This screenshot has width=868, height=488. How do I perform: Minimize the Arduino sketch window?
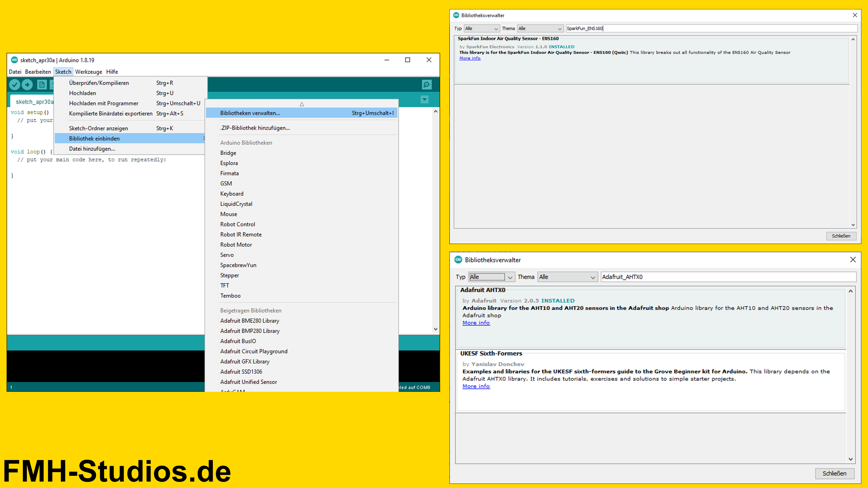click(x=387, y=60)
